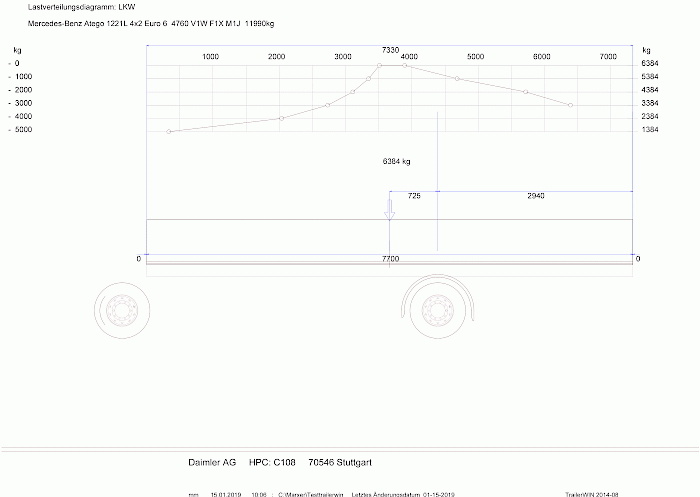
Task: Select the rightmost data point of the curve
Action: coord(570,105)
